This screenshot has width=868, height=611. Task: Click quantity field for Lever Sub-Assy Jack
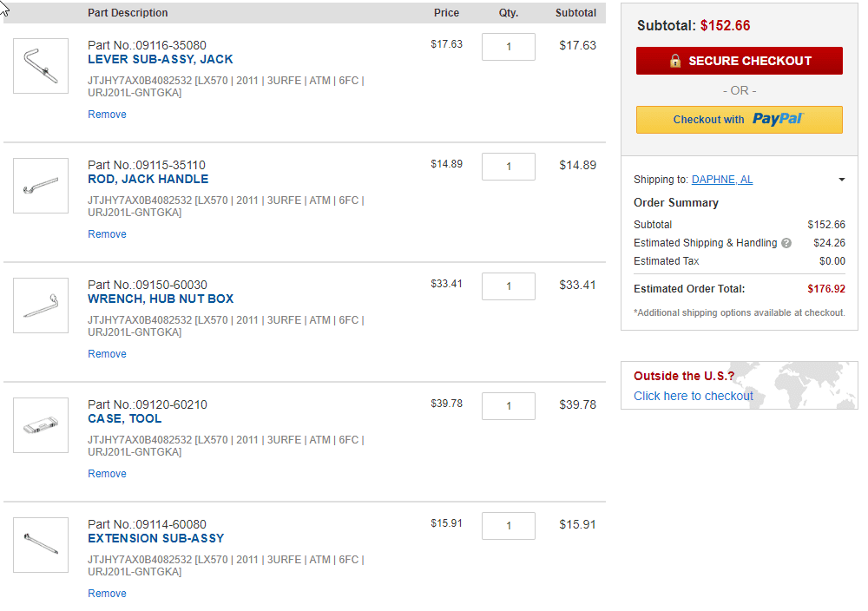tap(508, 47)
